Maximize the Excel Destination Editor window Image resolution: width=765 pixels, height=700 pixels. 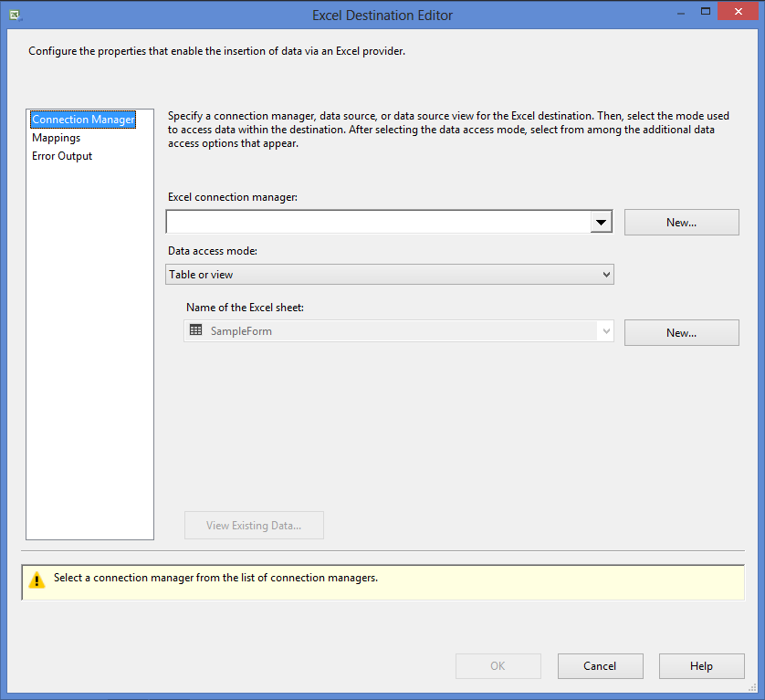pos(706,11)
